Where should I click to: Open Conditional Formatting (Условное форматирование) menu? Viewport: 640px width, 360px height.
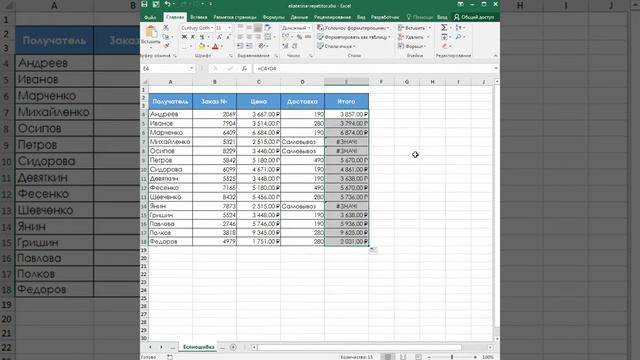click(353, 28)
